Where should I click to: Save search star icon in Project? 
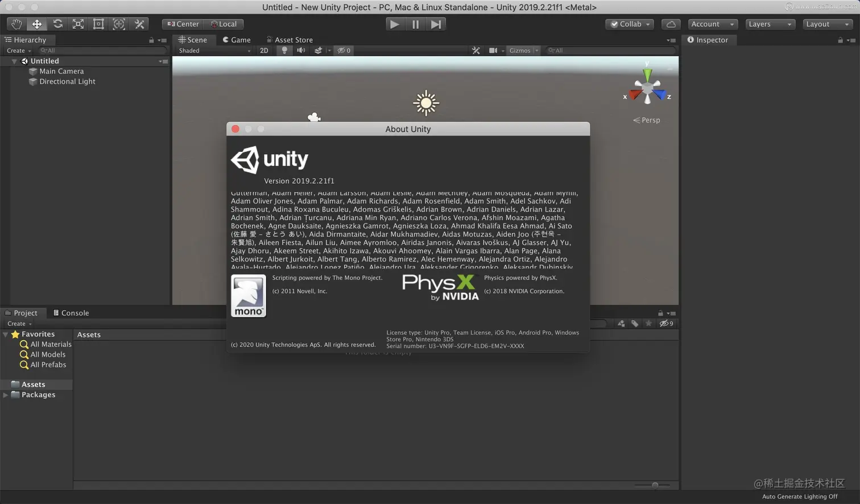(x=648, y=324)
